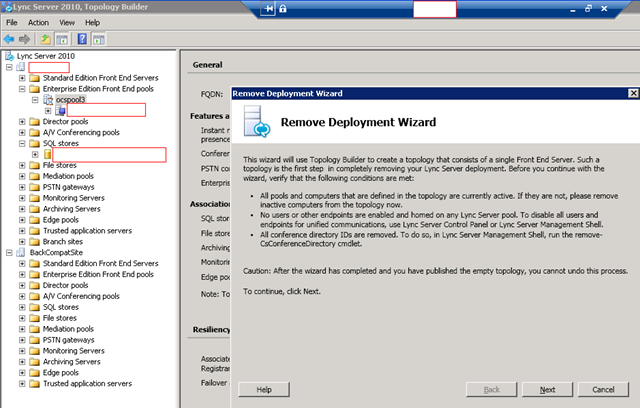
Task: Click the Forward arrow toolbar icon
Action: coord(25,39)
